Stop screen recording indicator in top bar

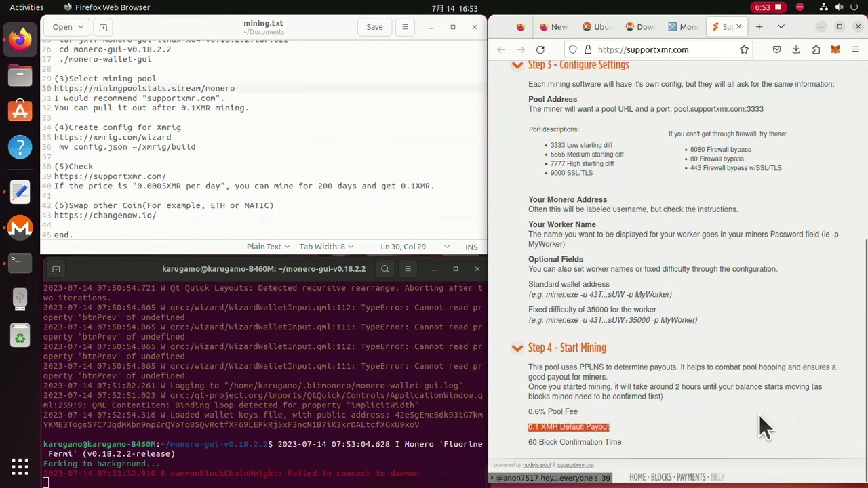coord(768,7)
